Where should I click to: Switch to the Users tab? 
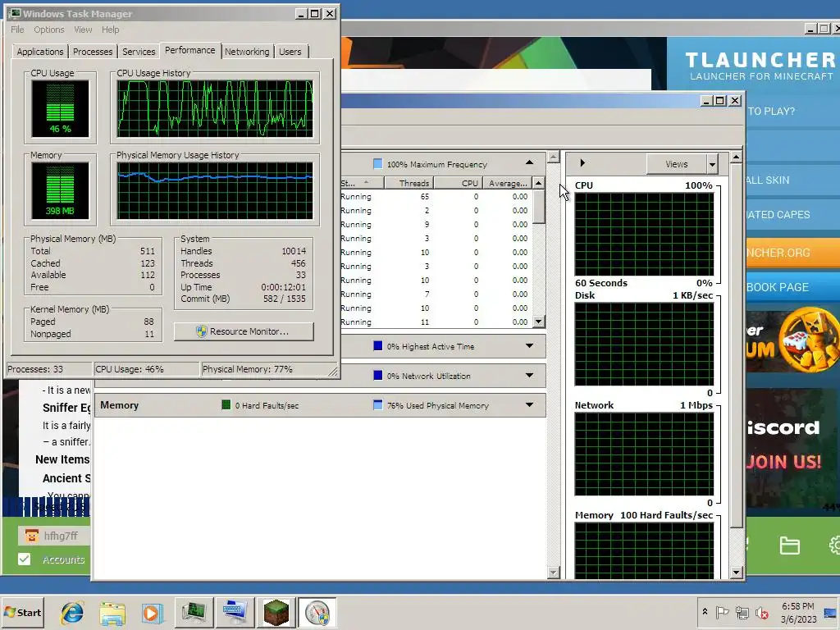(290, 52)
